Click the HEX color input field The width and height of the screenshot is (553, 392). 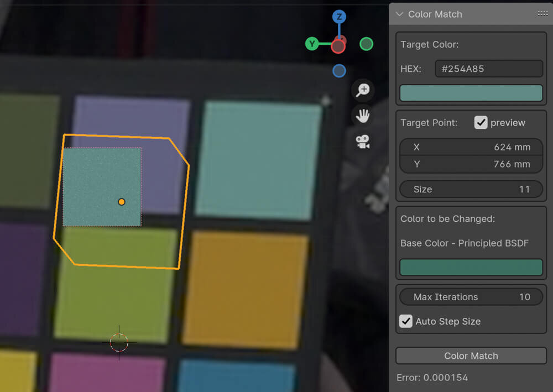point(488,69)
